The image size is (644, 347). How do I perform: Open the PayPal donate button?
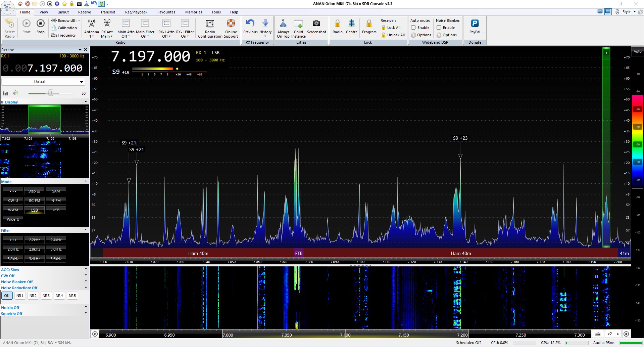(475, 27)
